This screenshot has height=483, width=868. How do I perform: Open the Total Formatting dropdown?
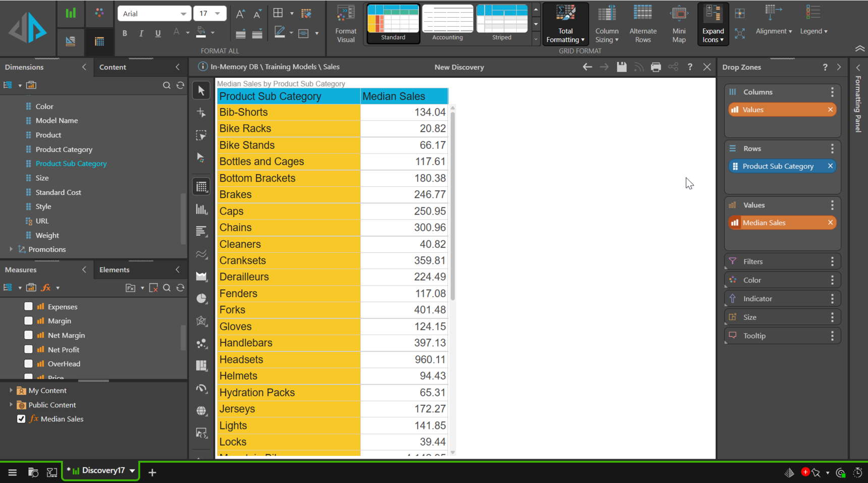[565, 24]
